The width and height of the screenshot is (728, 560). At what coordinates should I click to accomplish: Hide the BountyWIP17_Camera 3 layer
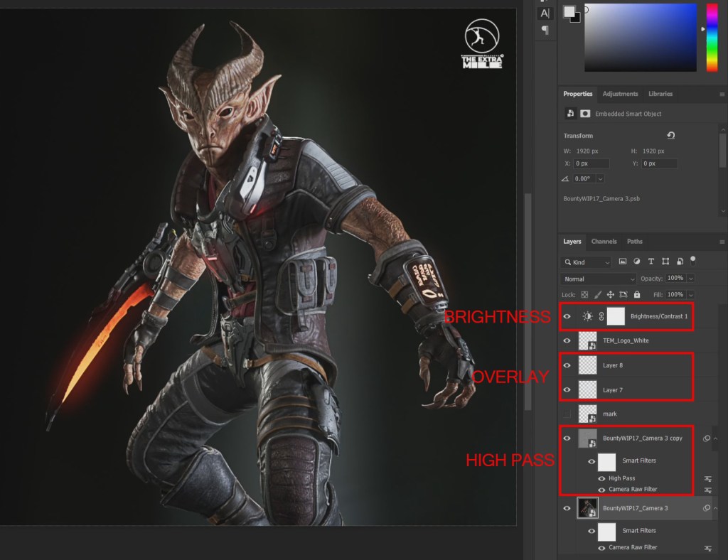click(567, 508)
